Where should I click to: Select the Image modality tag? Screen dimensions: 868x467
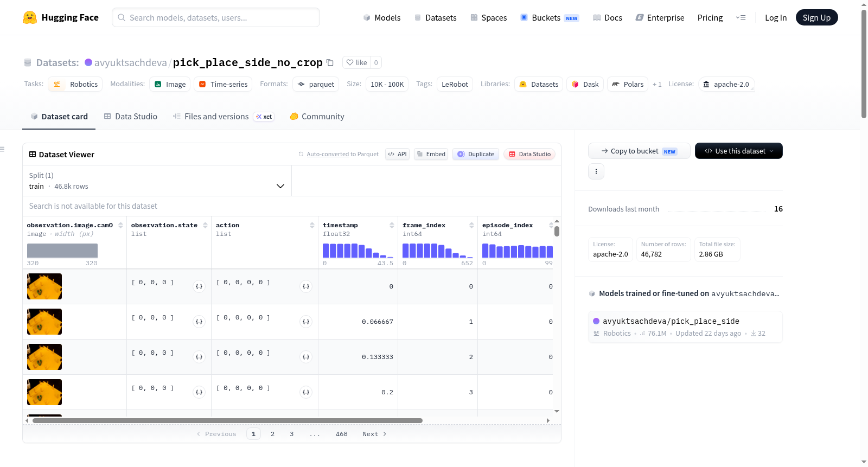(x=170, y=84)
